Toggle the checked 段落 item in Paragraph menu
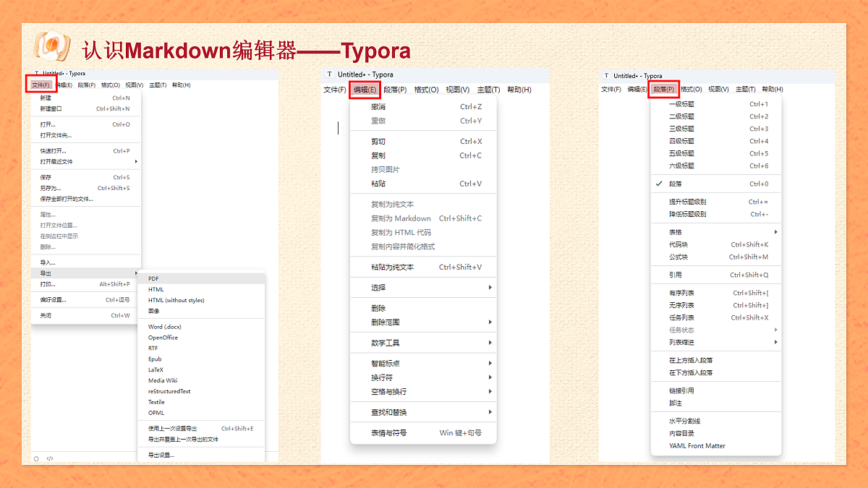Viewport: 868px width, 488px height. (718, 184)
